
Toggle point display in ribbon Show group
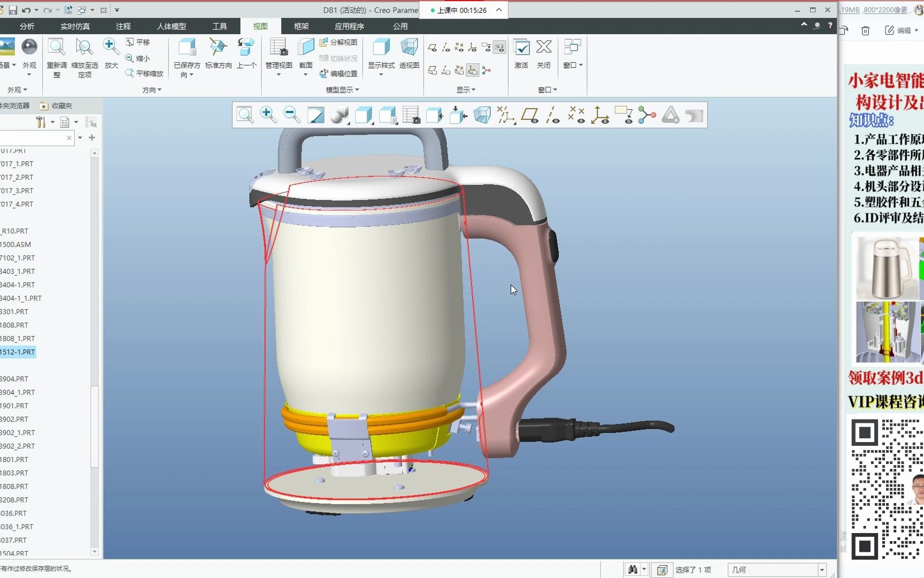click(459, 48)
